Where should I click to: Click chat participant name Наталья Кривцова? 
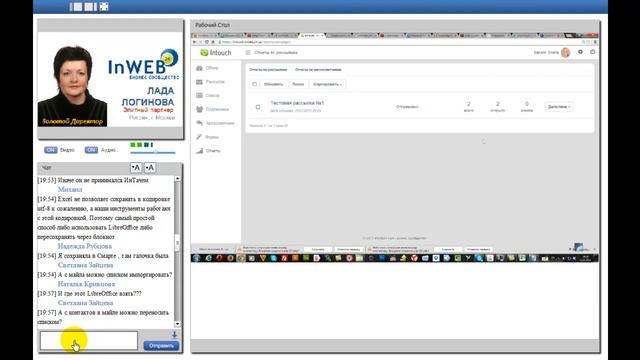[x=86, y=284]
